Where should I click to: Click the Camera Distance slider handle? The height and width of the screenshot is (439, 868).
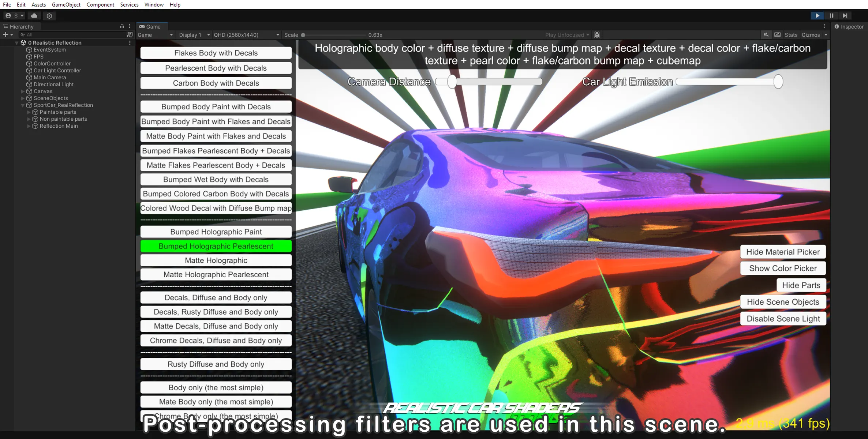(x=452, y=82)
